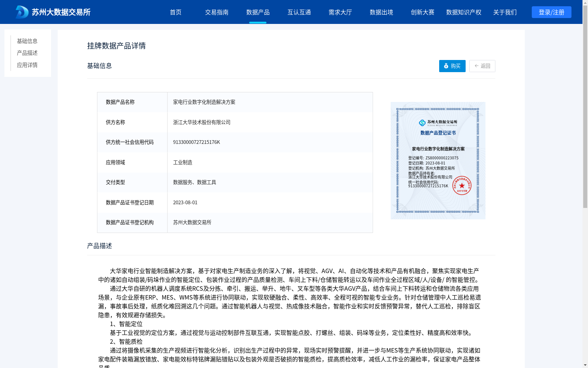Select 工业制造 application field value
Screen dimensions: 588x368
270,162
